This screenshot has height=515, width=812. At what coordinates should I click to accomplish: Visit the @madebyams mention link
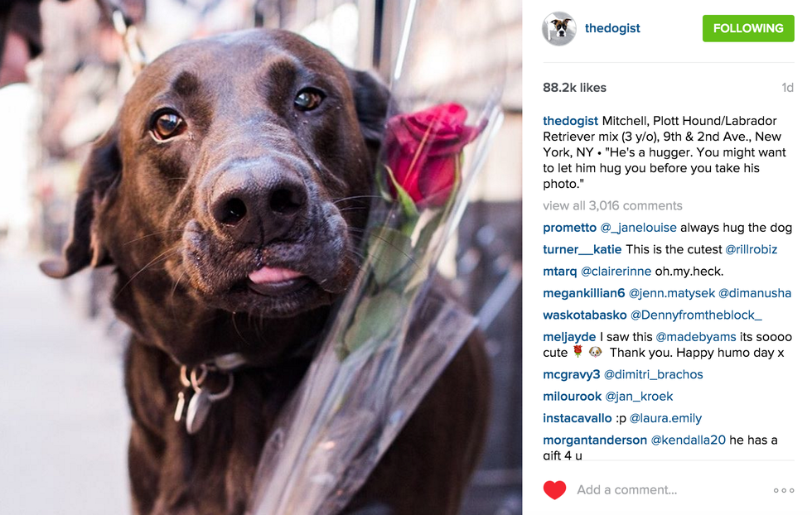point(695,337)
